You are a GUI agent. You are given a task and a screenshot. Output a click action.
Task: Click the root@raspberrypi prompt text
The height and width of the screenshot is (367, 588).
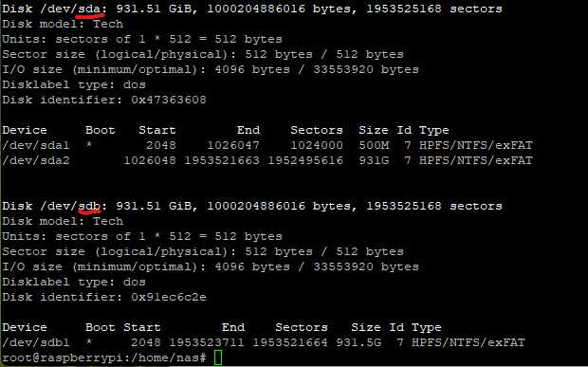pyautogui.click(x=104, y=358)
